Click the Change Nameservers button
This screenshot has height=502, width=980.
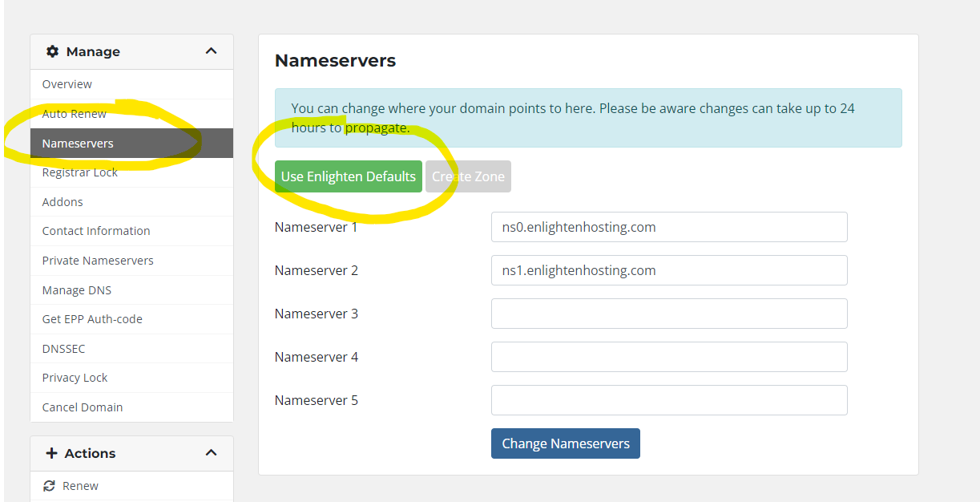tap(566, 443)
